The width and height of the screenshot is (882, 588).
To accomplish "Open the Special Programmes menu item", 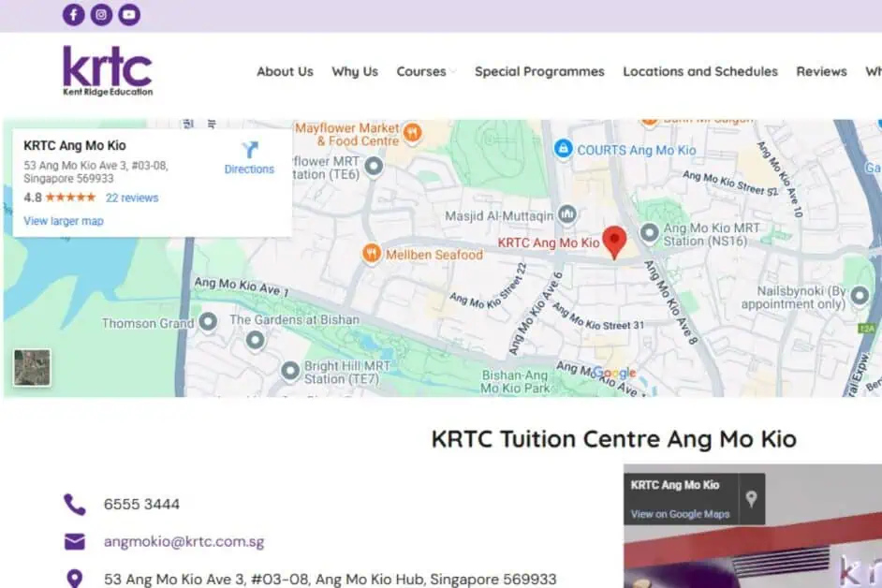I will click(x=539, y=71).
